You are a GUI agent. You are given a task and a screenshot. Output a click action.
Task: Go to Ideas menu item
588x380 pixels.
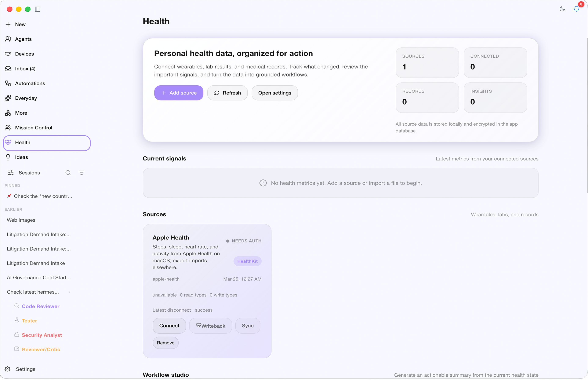point(21,157)
